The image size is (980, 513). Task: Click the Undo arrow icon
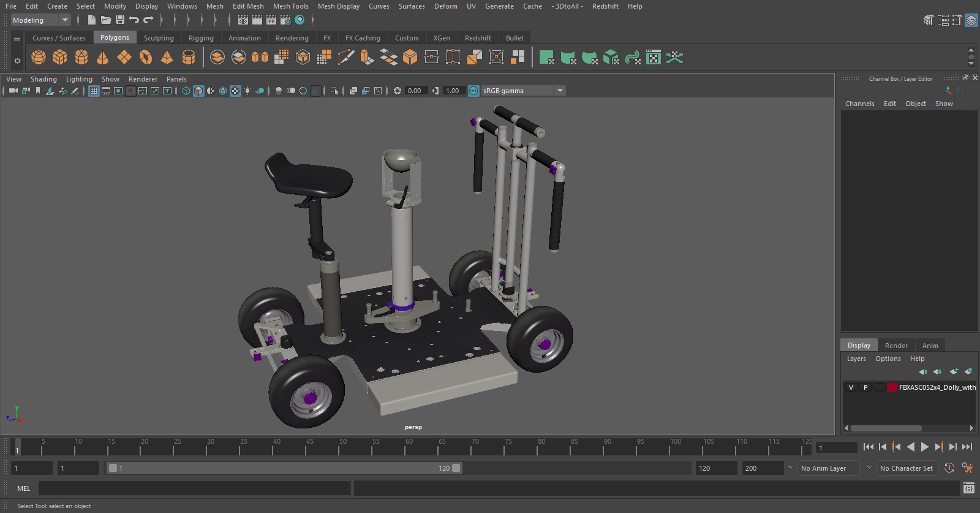pos(134,20)
